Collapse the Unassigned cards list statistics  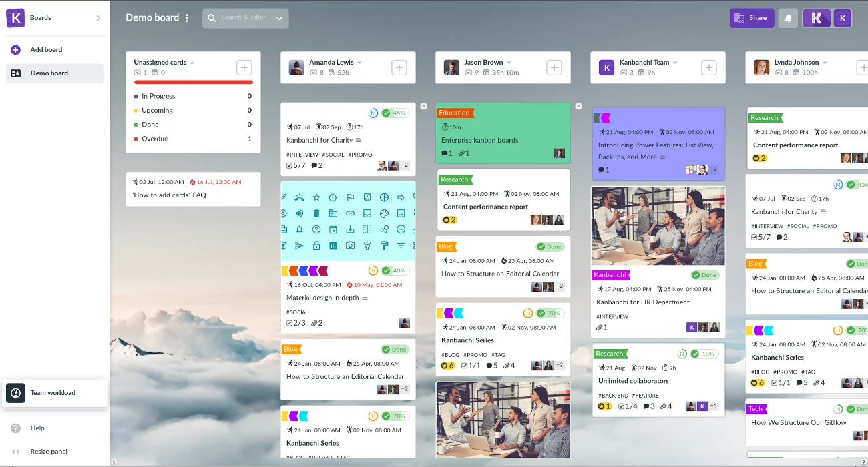pos(192,63)
